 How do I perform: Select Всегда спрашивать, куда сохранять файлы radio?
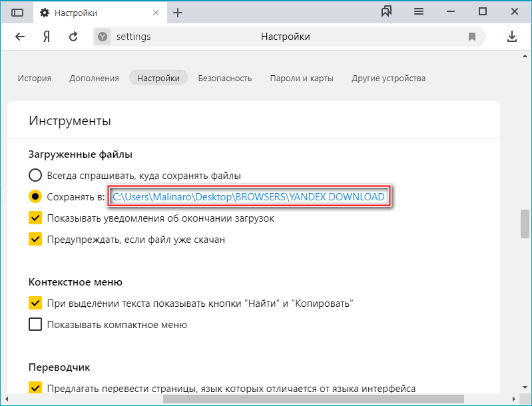[35, 175]
